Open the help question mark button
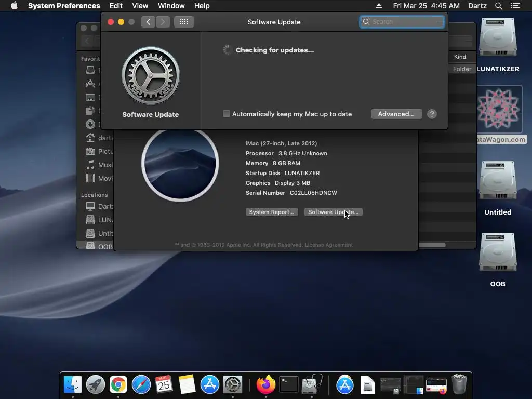This screenshot has height=399, width=532. pyautogui.click(x=432, y=114)
